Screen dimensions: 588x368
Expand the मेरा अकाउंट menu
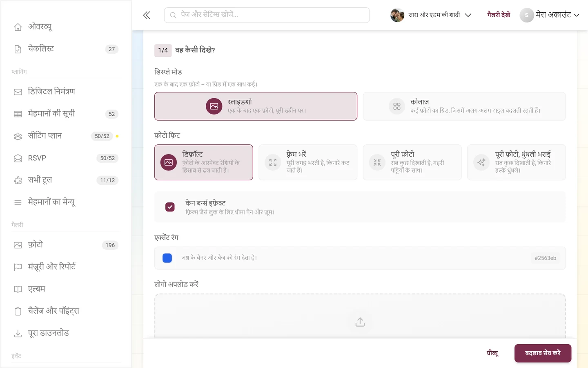click(550, 15)
